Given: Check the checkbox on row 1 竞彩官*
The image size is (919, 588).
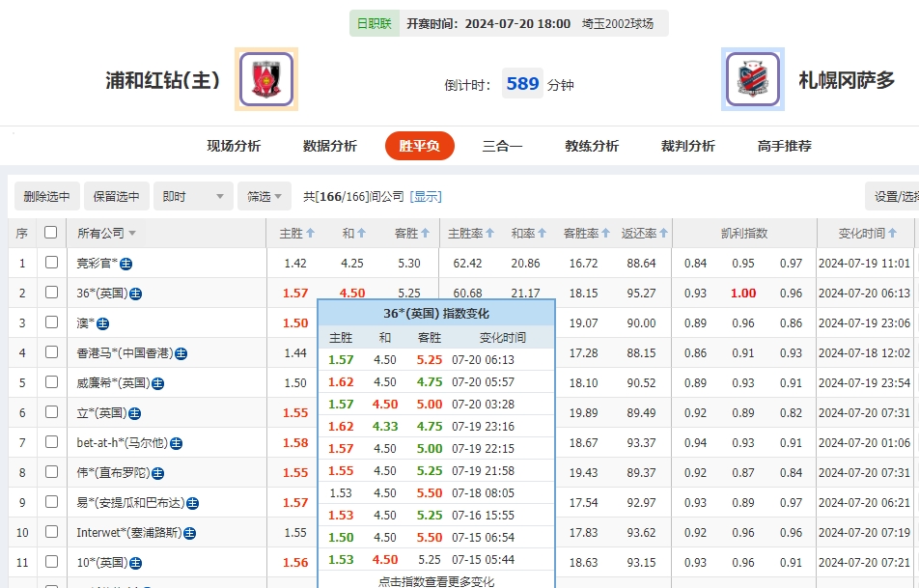Looking at the screenshot, I should [50, 261].
